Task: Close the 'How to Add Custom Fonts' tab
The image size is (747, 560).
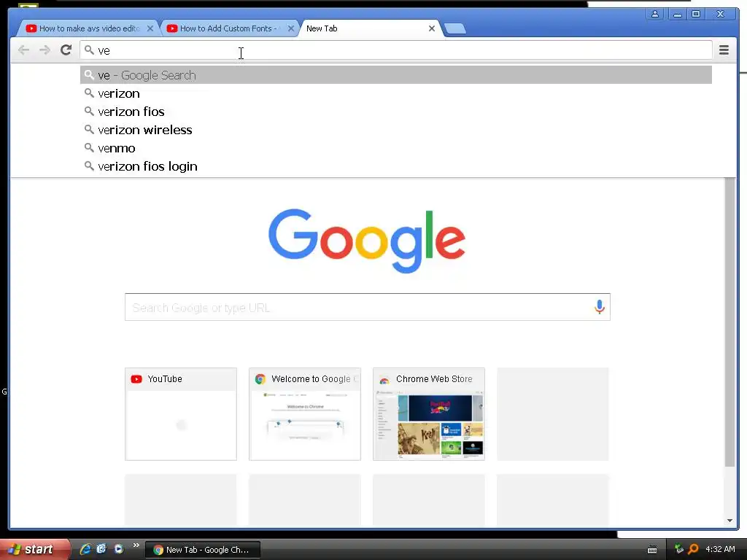Action: point(291,28)
